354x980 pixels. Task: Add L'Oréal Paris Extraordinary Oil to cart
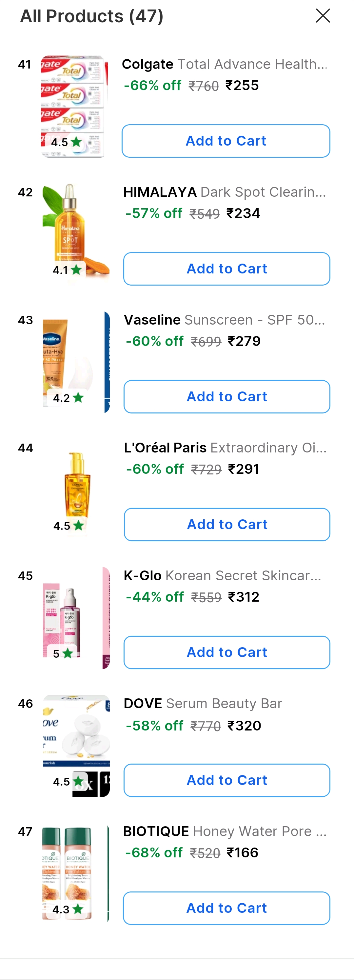tap(227, 524)
